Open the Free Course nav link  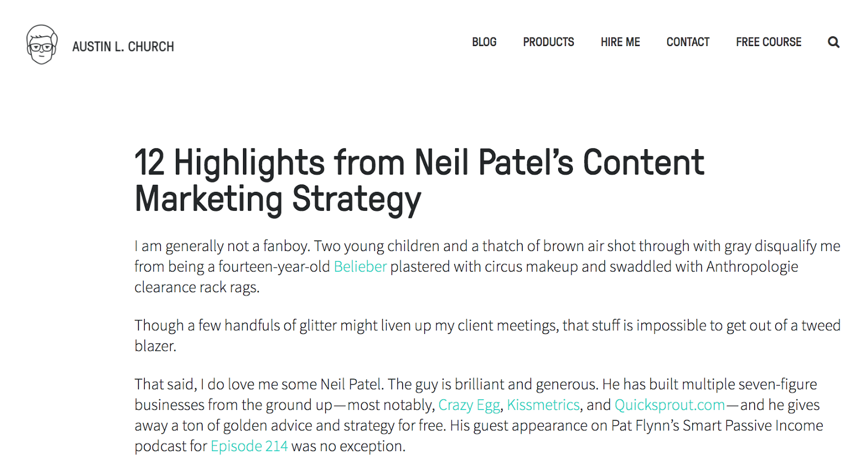(768, 42)
